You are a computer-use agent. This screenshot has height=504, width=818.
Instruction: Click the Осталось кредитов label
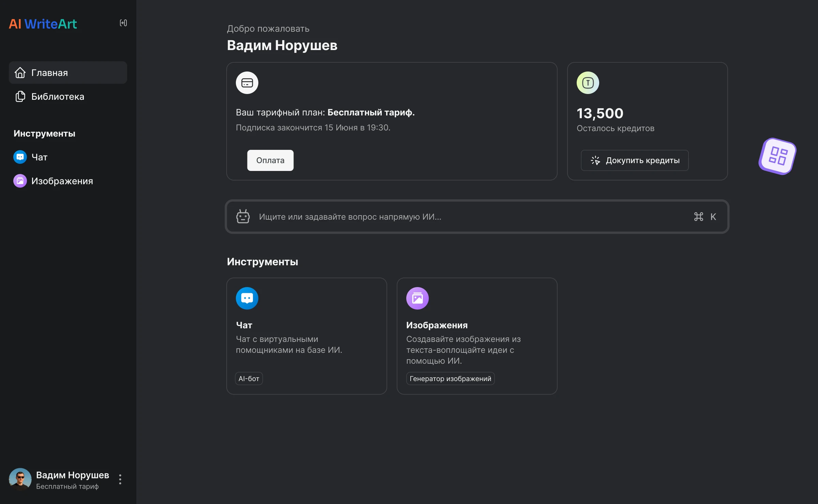(x=616, y=128)
